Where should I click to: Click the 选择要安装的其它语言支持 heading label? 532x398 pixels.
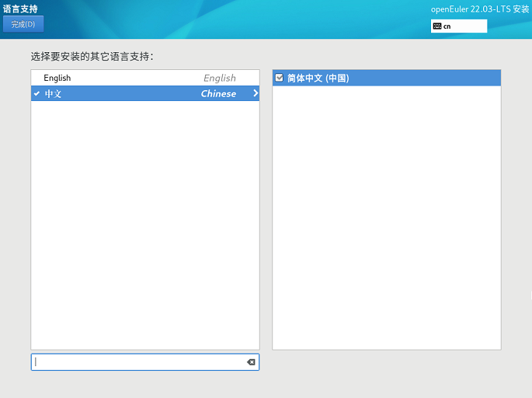click(x=92, y=57)
